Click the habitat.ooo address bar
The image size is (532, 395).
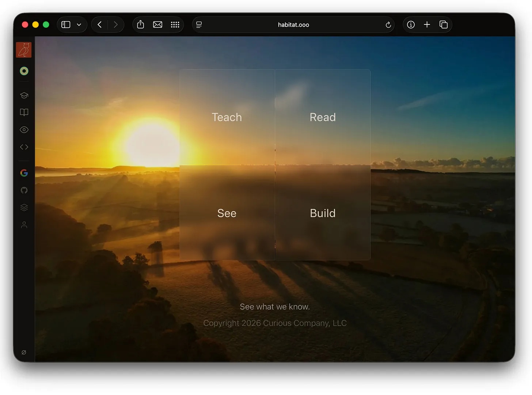point(293,25)
